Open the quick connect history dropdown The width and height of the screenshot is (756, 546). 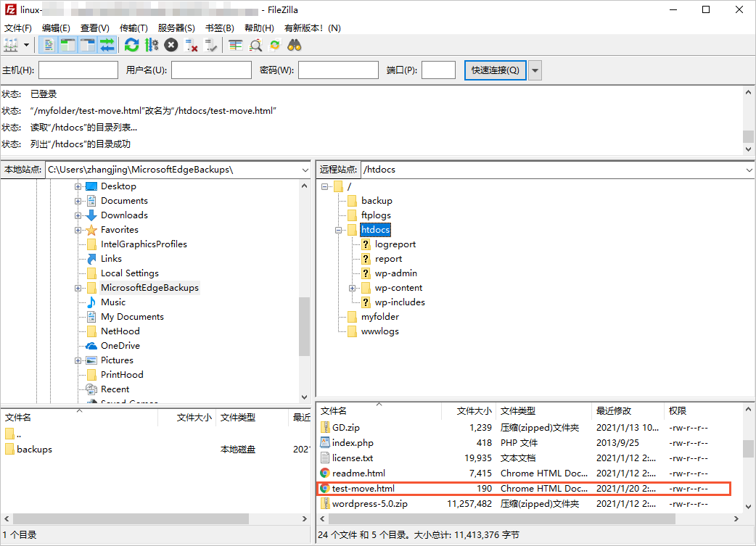coord(535,70)
